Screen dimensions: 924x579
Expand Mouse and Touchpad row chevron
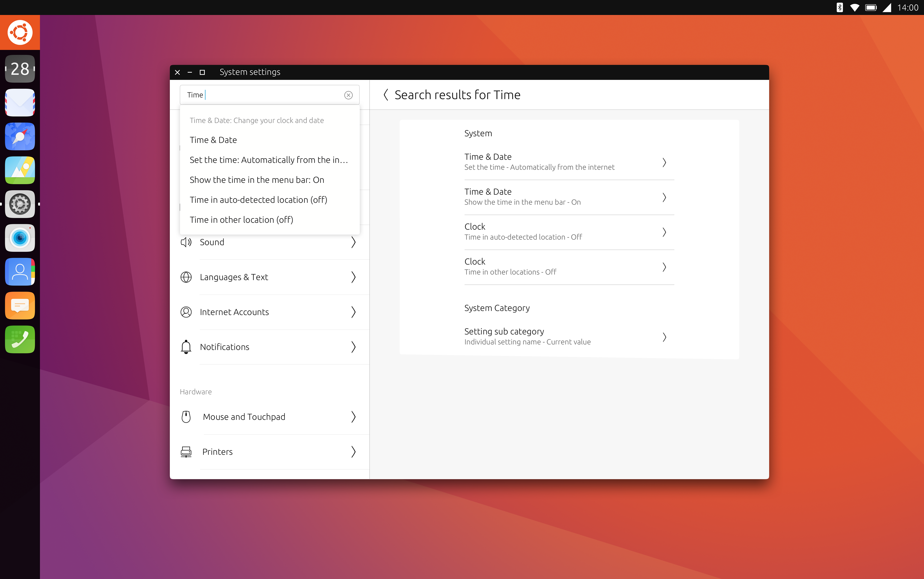(x=353, y=417)
